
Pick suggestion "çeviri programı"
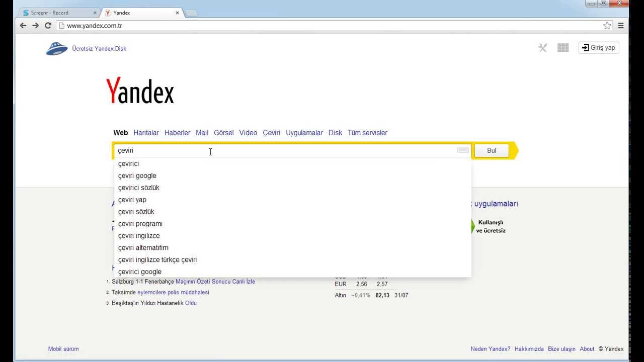coord(293,224)
